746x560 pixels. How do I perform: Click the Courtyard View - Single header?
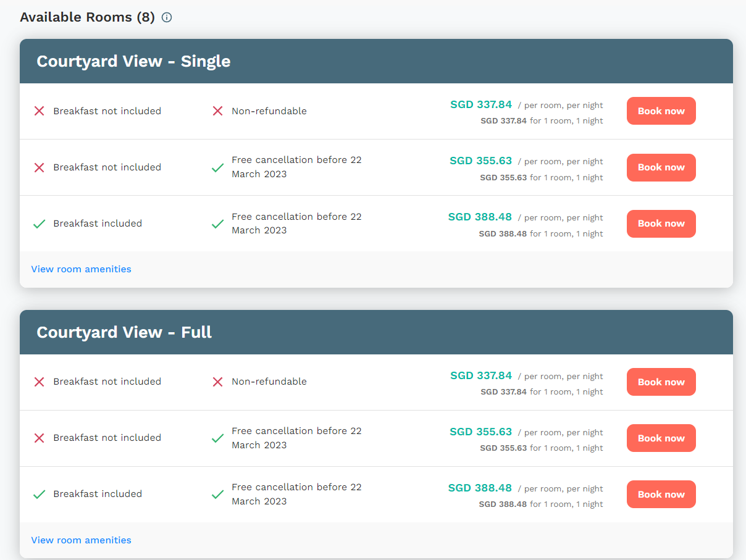pos(133,62)
